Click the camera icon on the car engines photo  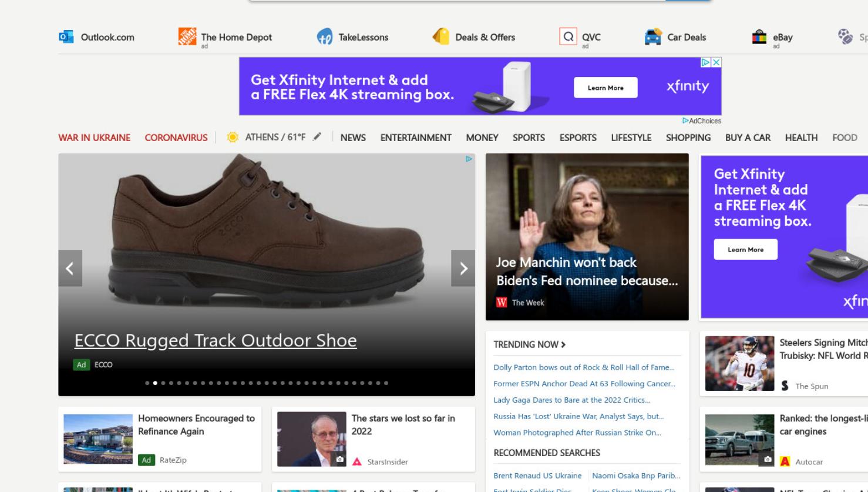(x=768, y=459)
